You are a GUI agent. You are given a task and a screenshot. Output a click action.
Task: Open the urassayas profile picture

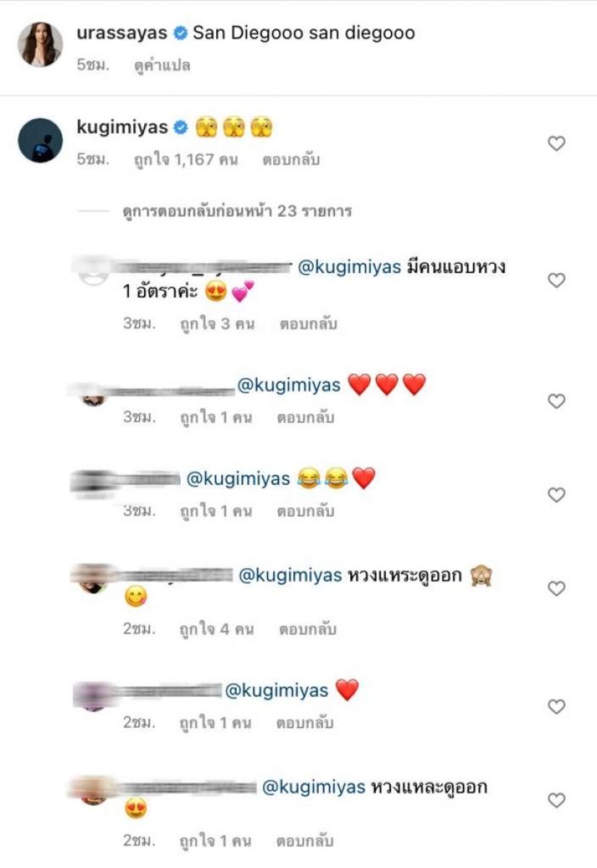(x=40, y=44)
